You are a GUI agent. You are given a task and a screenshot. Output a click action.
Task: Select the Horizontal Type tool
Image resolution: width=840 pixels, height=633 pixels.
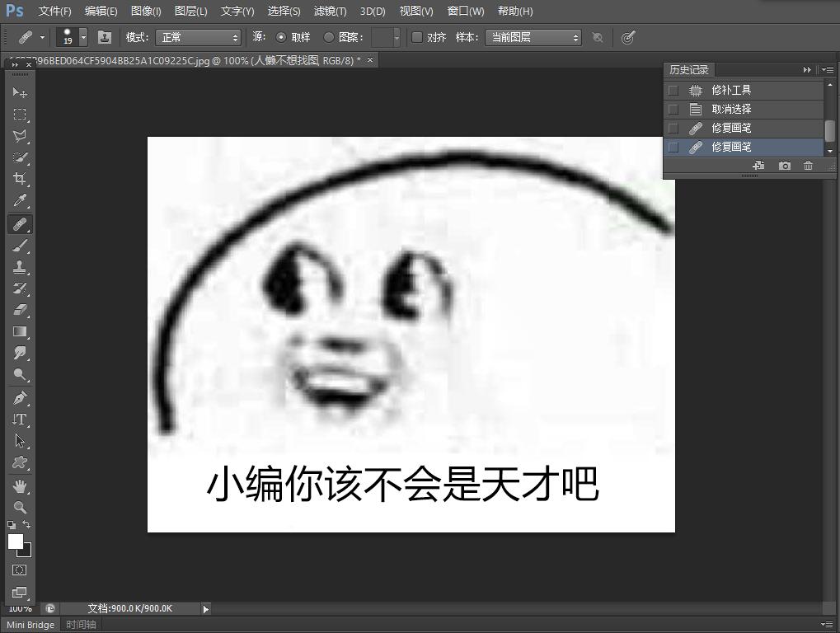click(x=20, y=419)
